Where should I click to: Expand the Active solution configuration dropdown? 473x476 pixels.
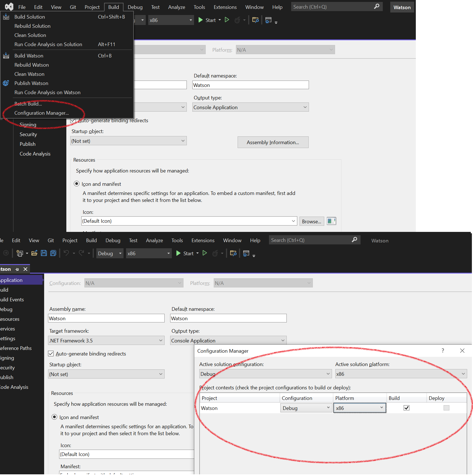[x=265, y=374]
